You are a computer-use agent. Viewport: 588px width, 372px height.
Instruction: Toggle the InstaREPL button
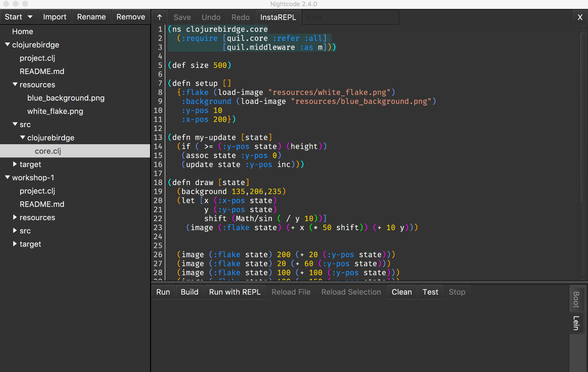[278, 17]
